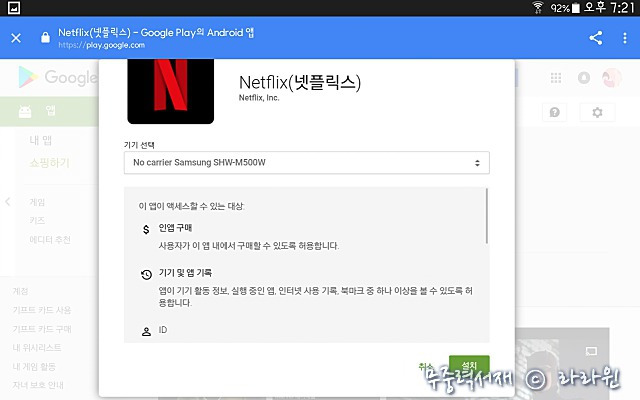Open the notifications bell icon
The width and height of the screenshot is (640, 400).
pyautogui.click(x=584, y=78)
